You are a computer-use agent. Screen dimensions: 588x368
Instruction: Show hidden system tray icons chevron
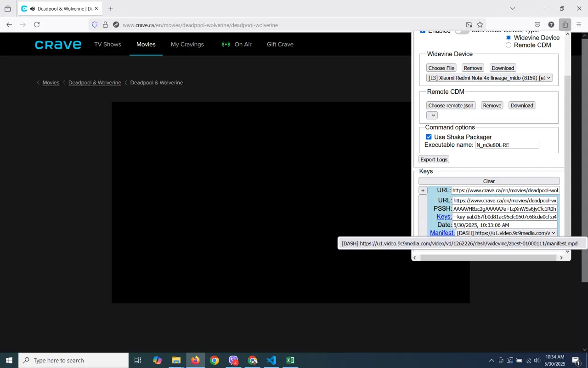tap(491, 360)
